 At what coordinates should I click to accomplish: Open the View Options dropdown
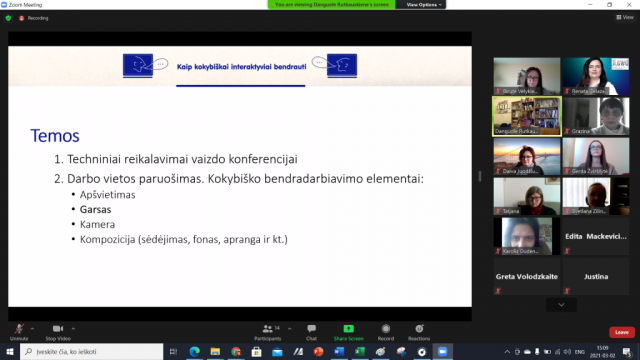click(x=423, y=4)
